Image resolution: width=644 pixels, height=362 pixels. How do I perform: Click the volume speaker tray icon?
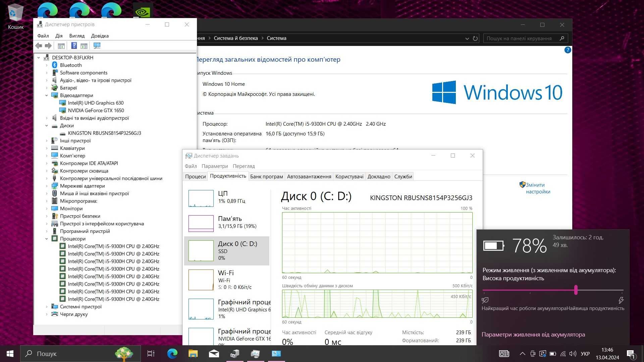[573, 354]
